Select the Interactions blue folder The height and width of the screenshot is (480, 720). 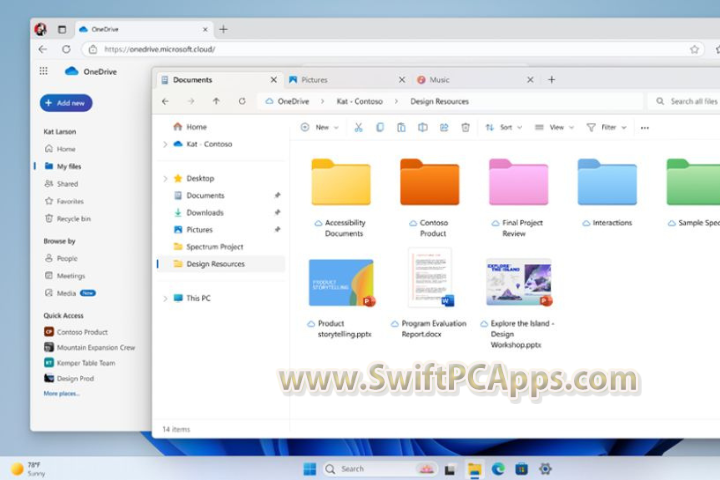coord(607,182)
